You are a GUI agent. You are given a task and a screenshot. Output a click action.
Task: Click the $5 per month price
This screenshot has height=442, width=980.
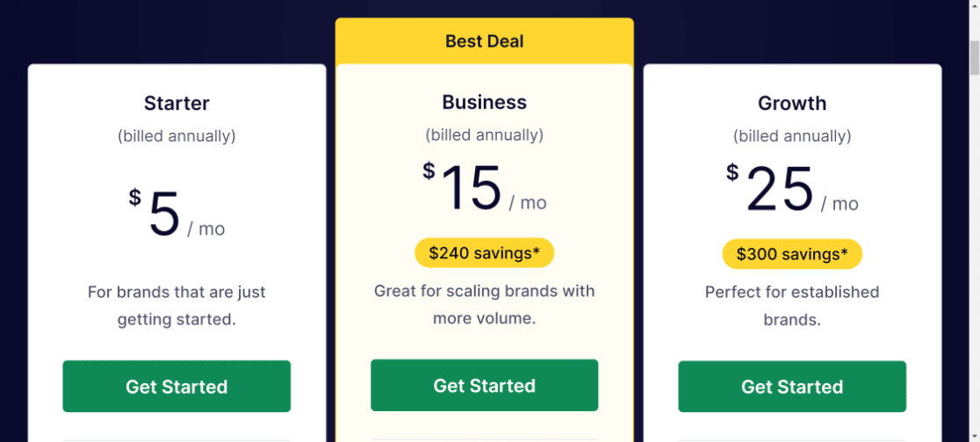click(x=177, y=215)
